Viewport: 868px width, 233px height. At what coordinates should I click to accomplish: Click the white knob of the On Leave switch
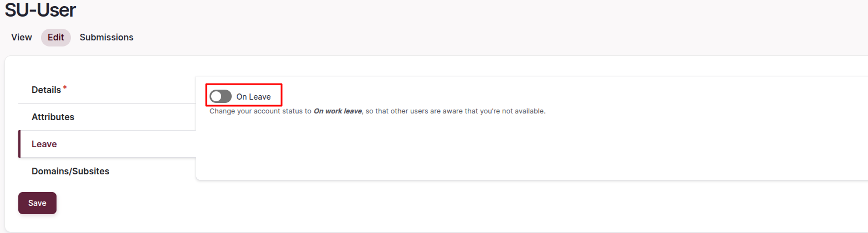pos(216,97)
